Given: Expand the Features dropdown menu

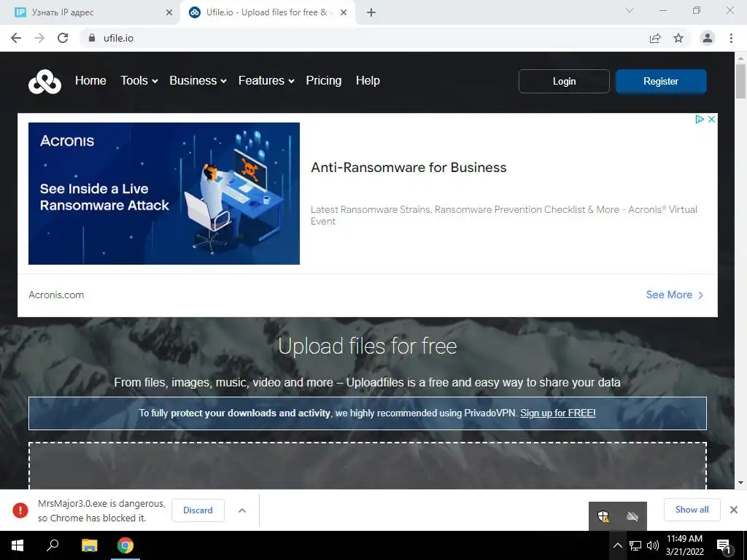Looking at the screenshot, I should (x=266, y=80).
